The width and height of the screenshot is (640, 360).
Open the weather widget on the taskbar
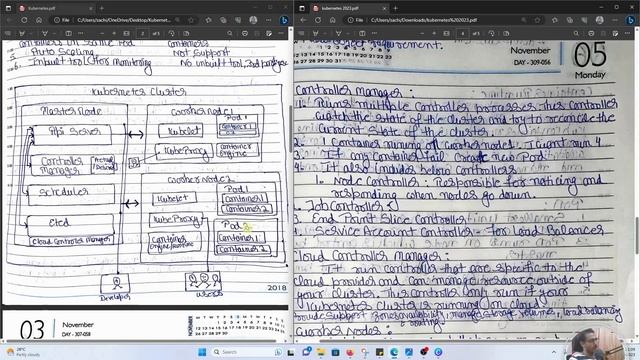click(x=24, y=352)
